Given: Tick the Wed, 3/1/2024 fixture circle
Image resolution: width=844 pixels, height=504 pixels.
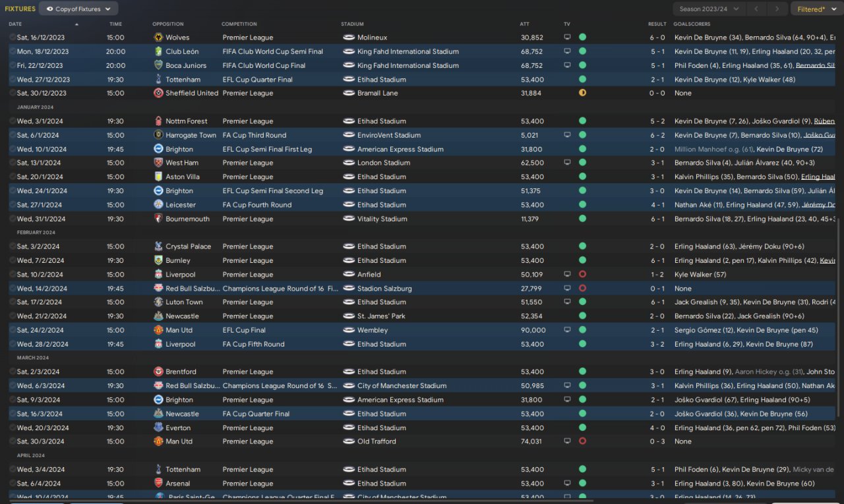Looking at the screenshot, I should tap(13, 121).
